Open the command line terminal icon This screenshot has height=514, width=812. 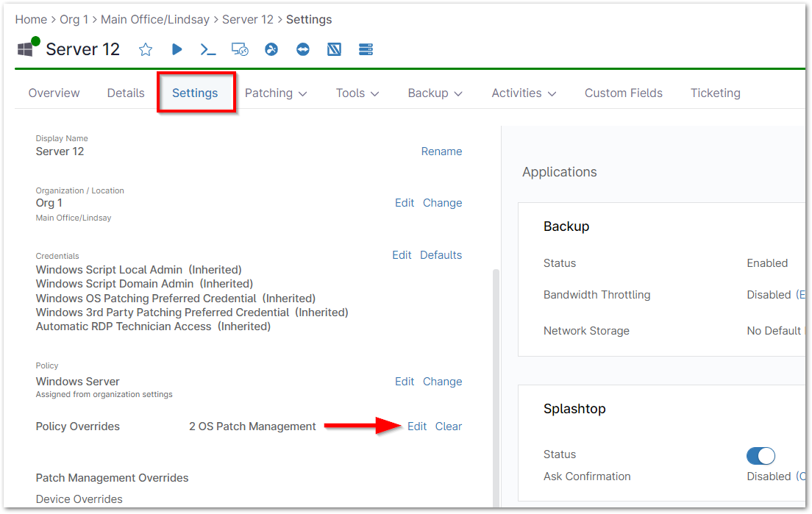coord(208,49)
